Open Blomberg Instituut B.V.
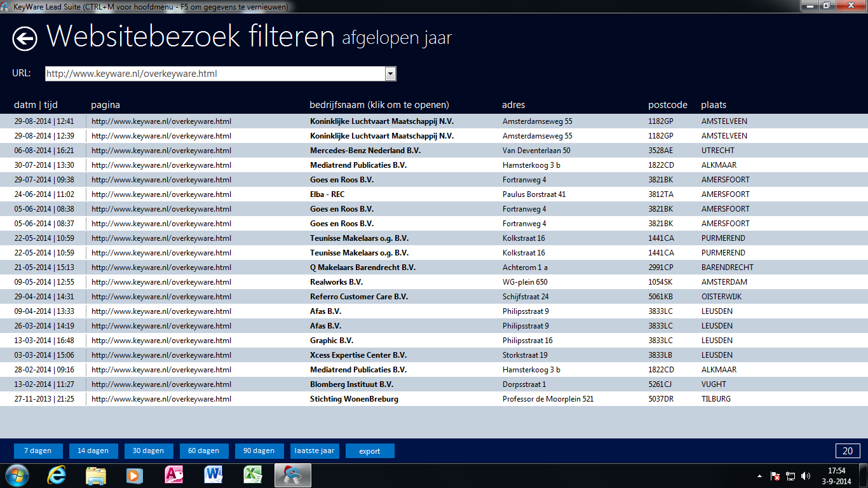Image resolution: width=868 pixels, height=488 pixels. click(351, 384)
